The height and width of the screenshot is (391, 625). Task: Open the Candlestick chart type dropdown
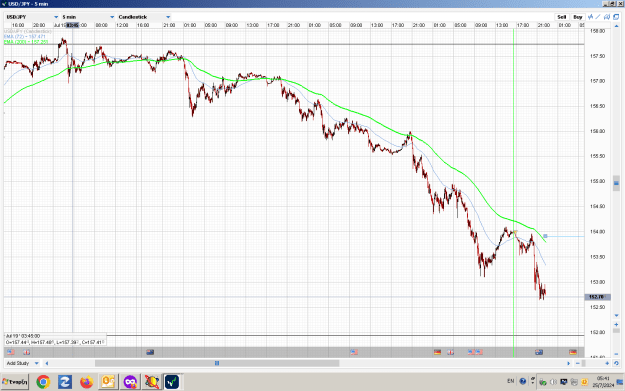pos(144,17)
